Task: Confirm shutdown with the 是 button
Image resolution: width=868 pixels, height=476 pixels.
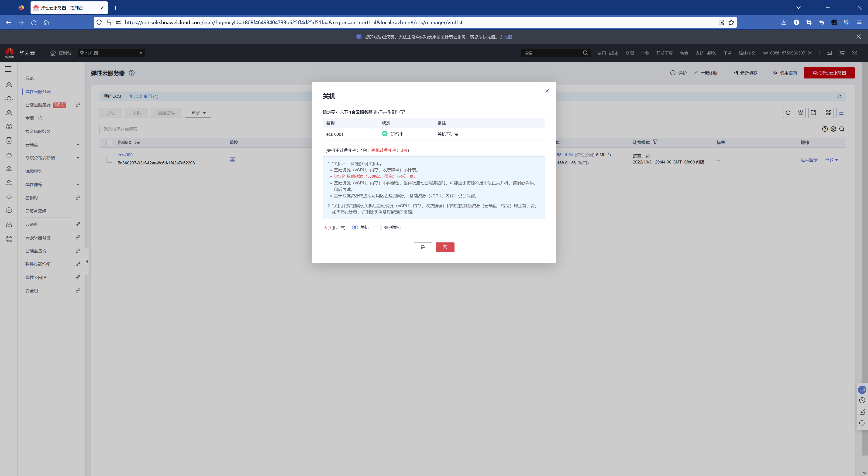Action: click(423, 247)
